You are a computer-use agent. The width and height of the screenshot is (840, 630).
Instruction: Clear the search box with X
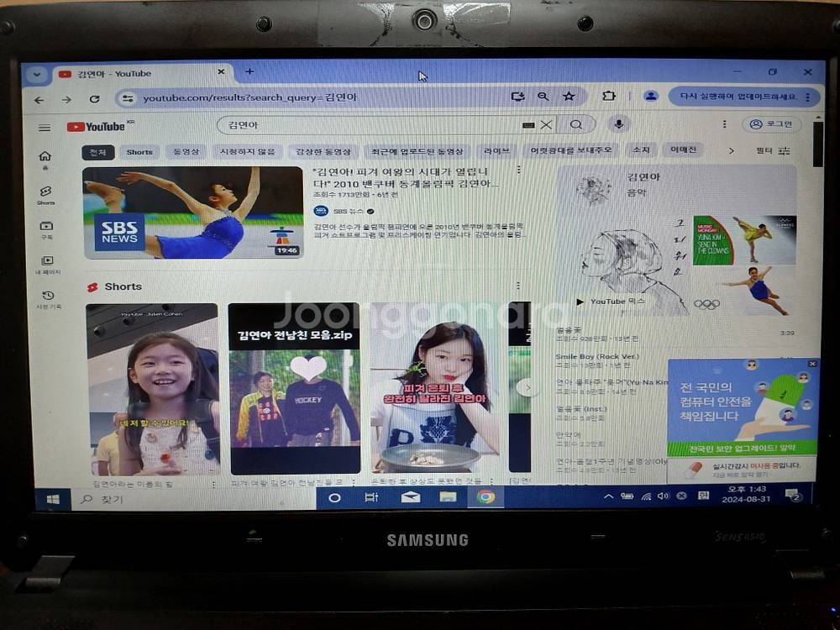(x=546, y=125)
